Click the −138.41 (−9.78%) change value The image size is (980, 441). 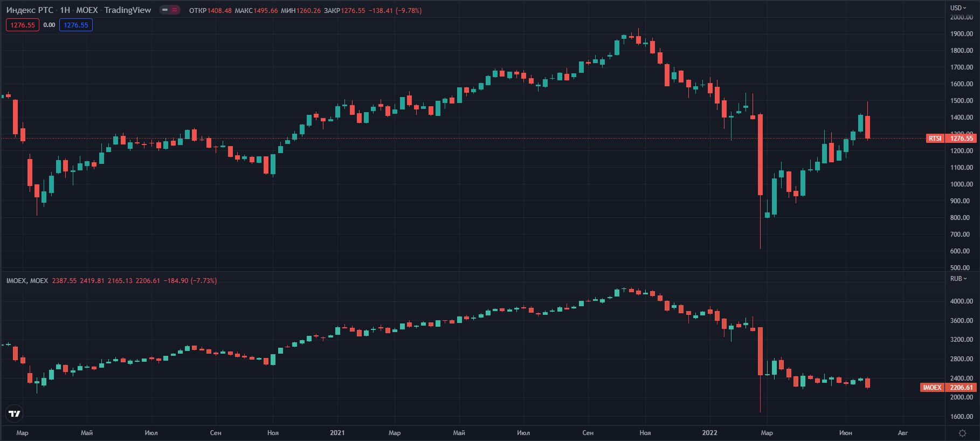click(395, 11)
